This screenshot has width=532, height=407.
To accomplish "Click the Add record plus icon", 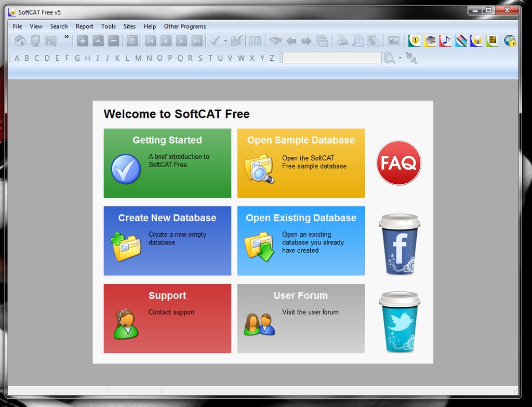I will point(83,41).
